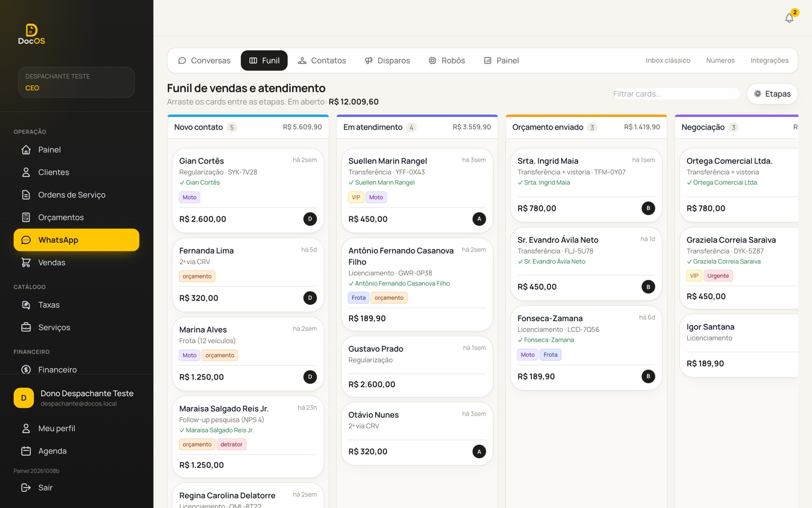The width and height of the screenshot is (812, 508).
Task: Open Painel in the sidebar
Action: coord(76,150)
